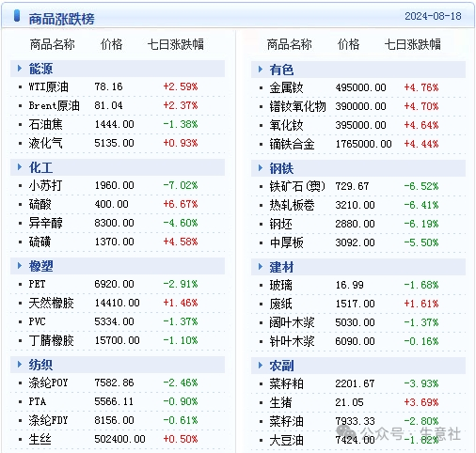476x453 pixels.
Task: Select PET commodity name
Action: (x=37, y=284)
